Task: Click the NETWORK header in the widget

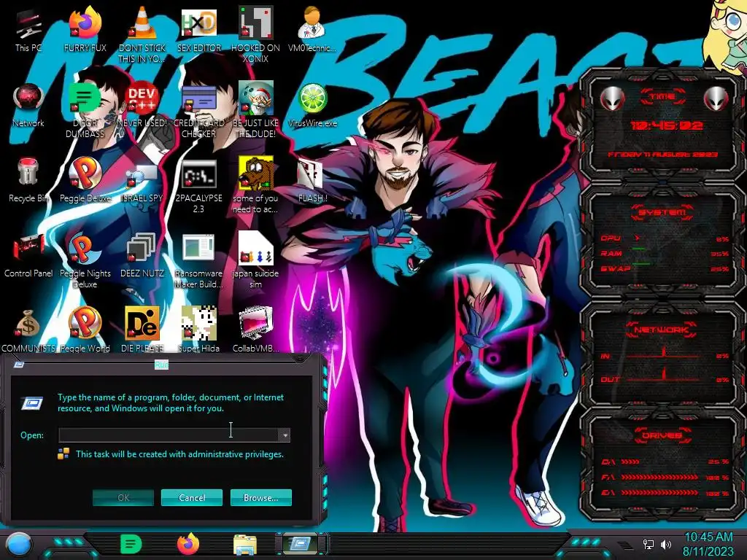Action: point(661,330)
